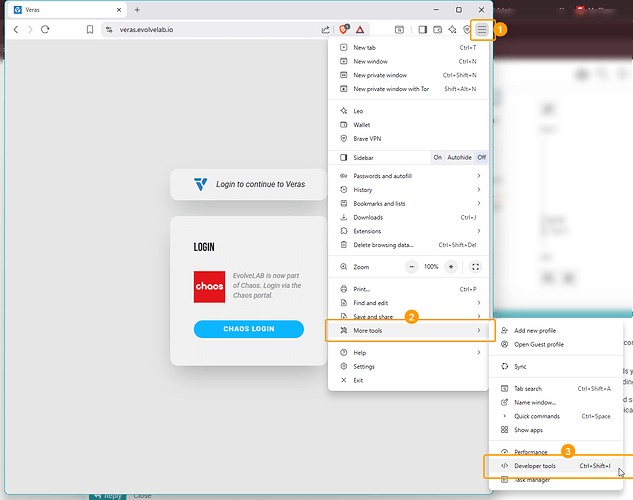633x500 pixels.
Task: Expand the Help submenu
Action: point(409,353)
